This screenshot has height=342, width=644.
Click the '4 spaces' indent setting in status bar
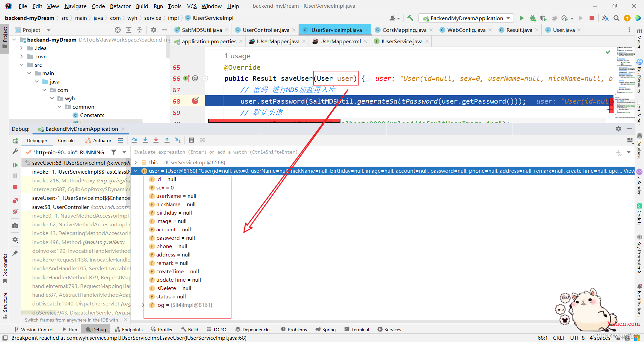(x=600, y=338)
